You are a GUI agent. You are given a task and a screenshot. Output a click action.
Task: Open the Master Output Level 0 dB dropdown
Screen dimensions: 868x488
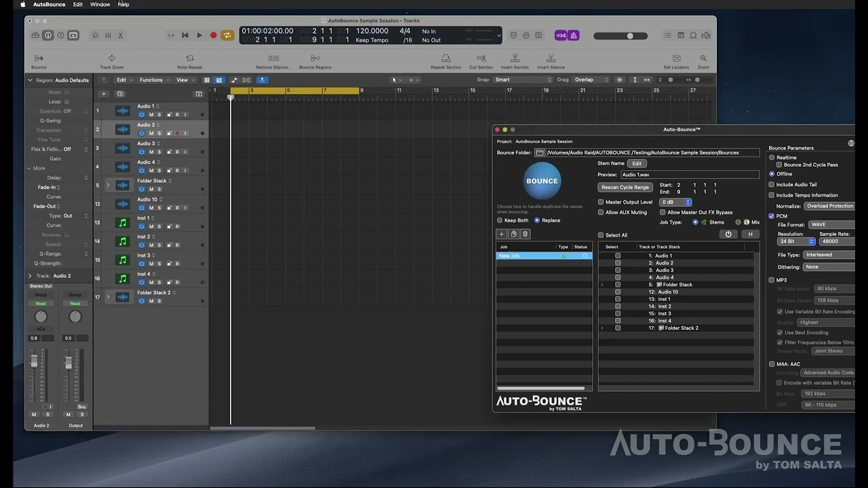pyautogui.click(x=675, y=202)
